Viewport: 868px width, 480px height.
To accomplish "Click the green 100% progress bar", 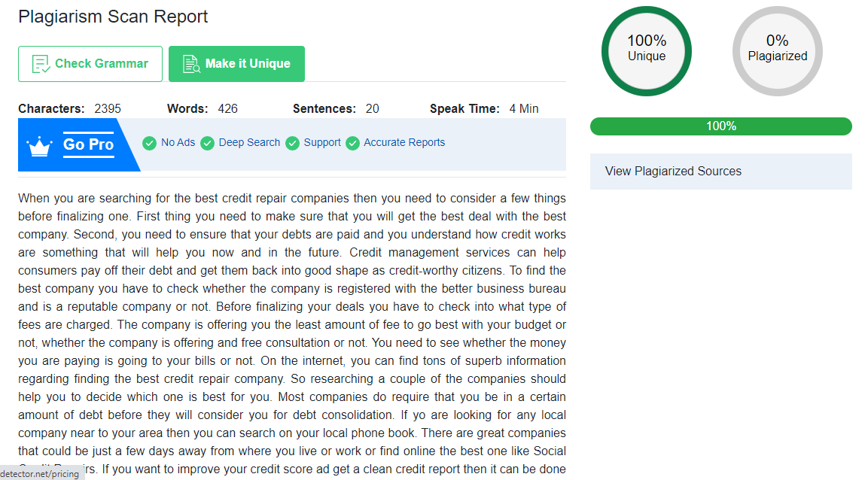I will tap(720, 126).
